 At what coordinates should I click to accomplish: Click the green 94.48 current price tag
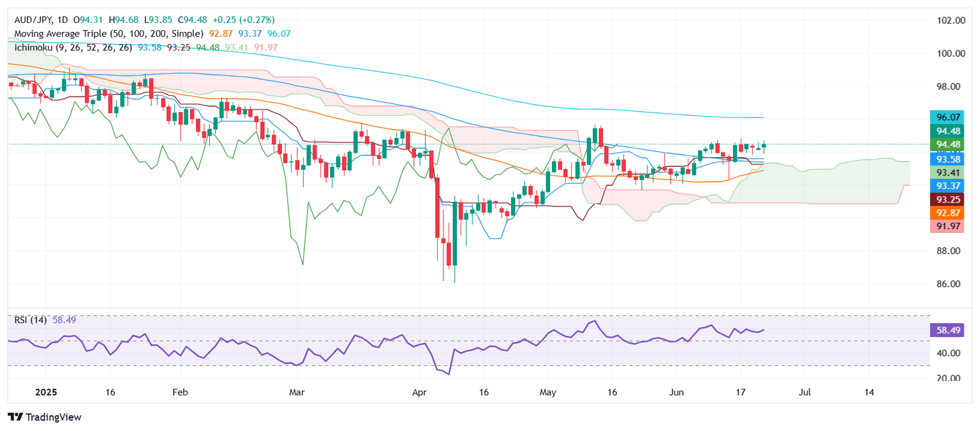pyautogui.click(x=947, y=145)
